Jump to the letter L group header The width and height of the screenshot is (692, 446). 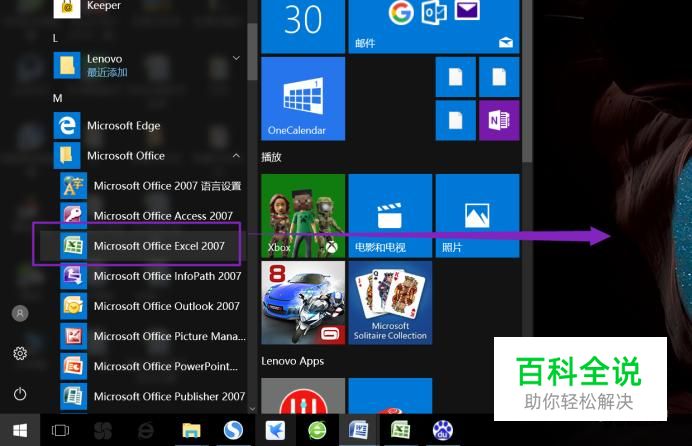(55, 38)
